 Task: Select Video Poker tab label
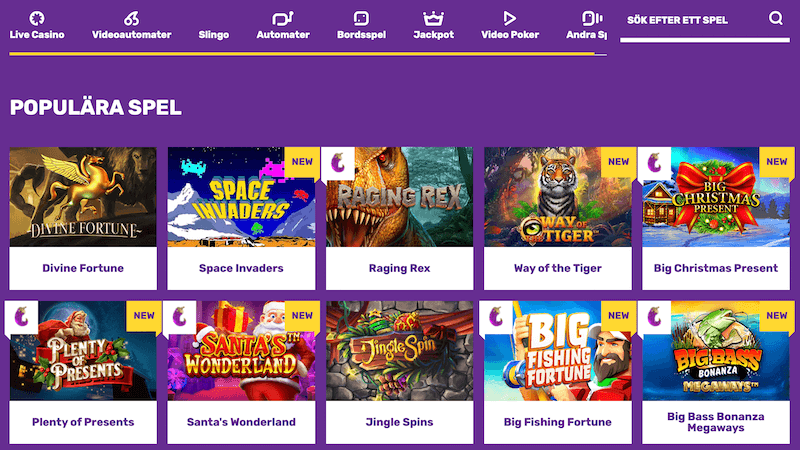(x=510, y=35)
